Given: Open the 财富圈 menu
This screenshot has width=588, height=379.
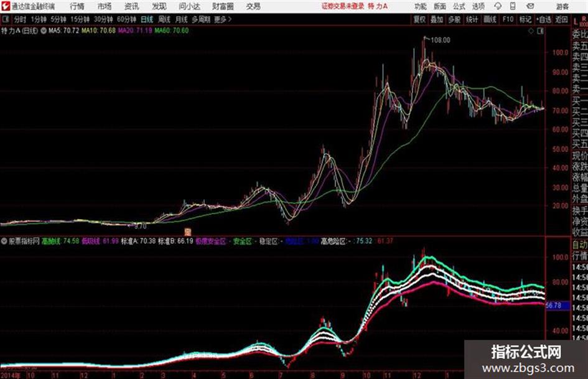Looking at the screenshot, I should 223,6.
